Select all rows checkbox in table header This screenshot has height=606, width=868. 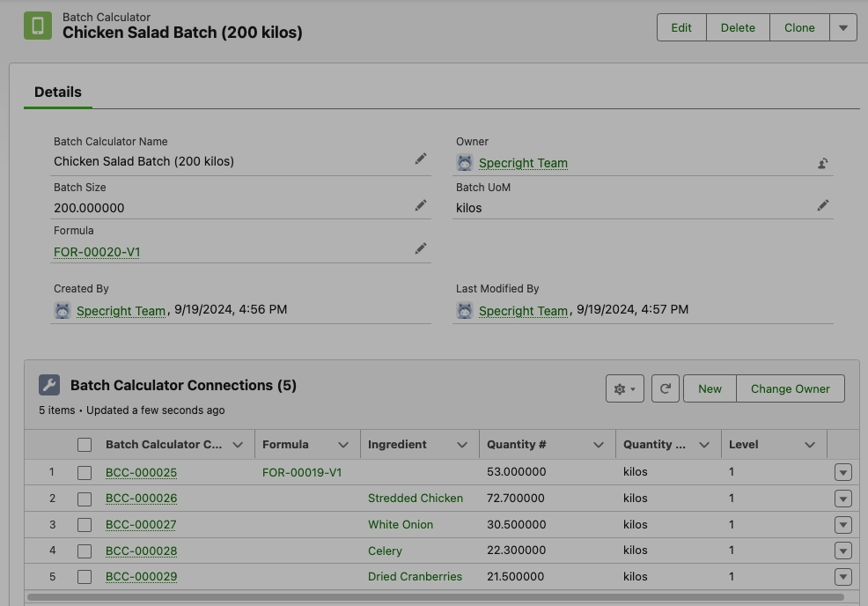85,445
